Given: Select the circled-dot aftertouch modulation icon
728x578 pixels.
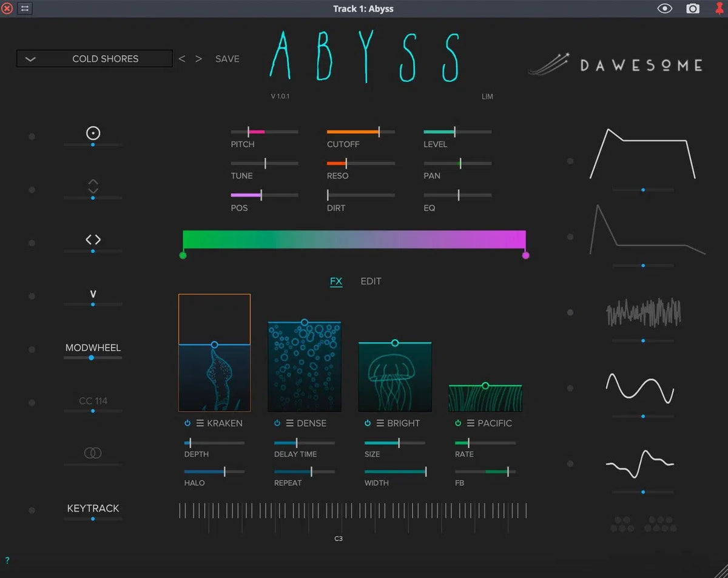Looking at the screenshot, I should tap(93, 133).
